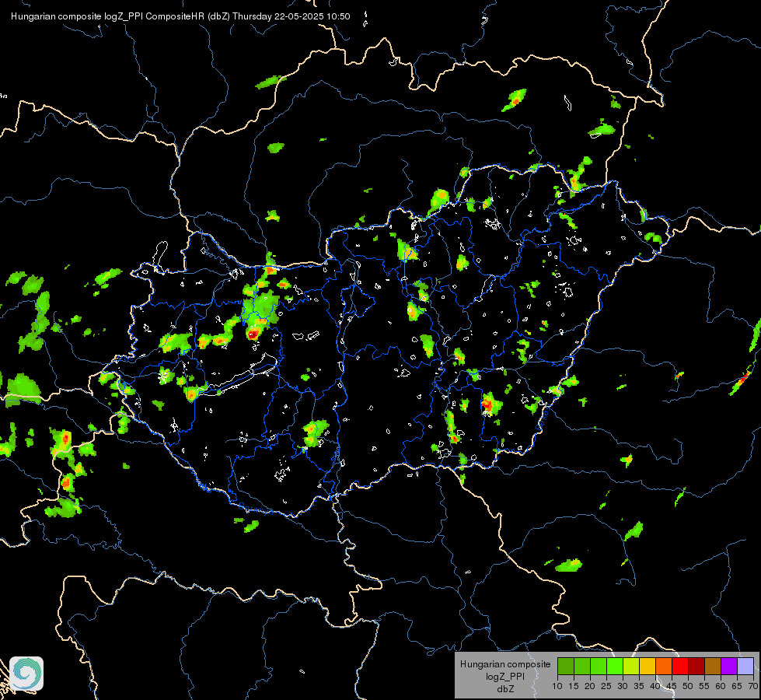
Task: Click the 45-50 dBZ red swatch
Action: coord(680,666)
